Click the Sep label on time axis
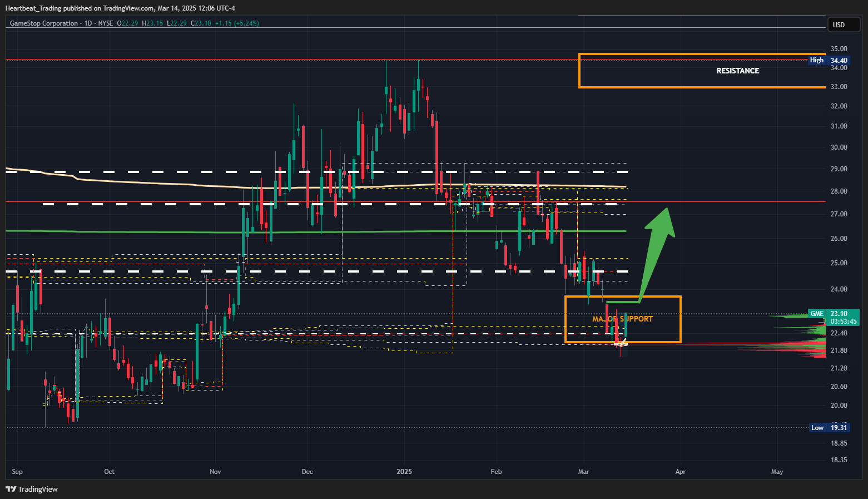 click(17, 472)
